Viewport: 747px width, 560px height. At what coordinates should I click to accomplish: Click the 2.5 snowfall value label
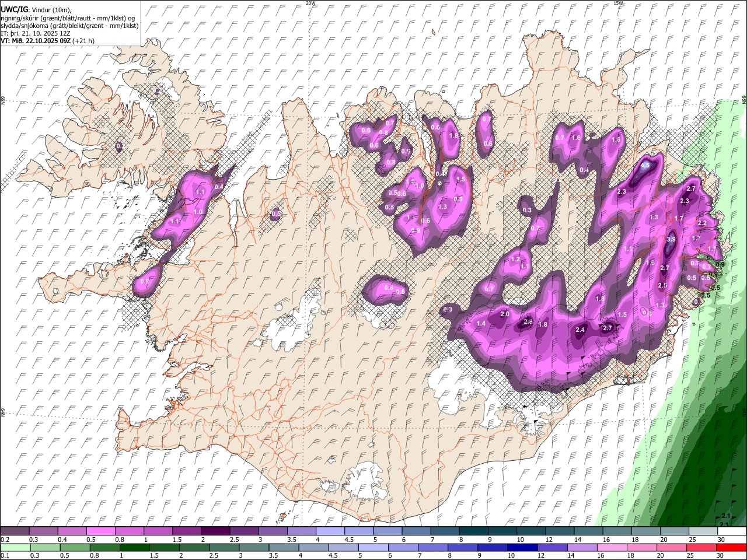point(662,285)
